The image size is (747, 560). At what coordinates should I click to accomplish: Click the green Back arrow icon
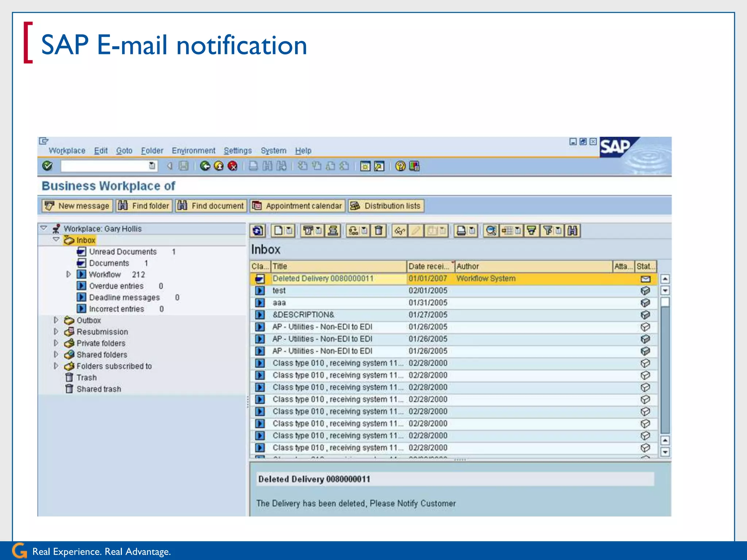coord(205,166)
